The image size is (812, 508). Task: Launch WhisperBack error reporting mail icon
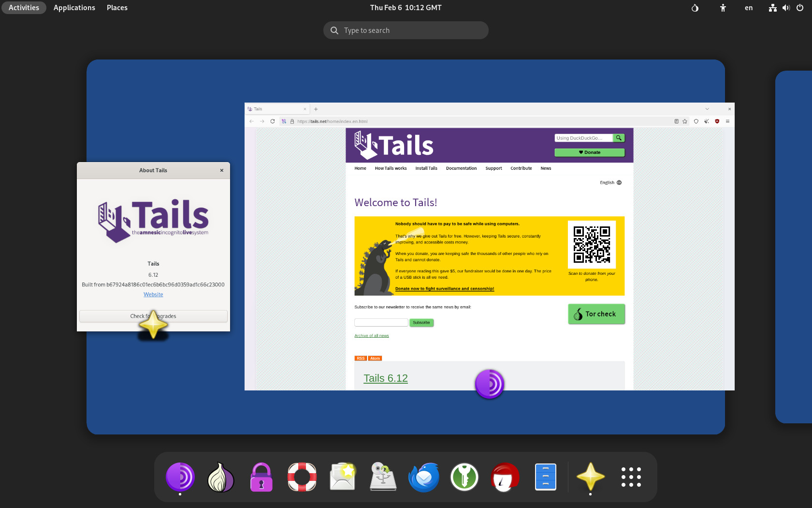[x=343, y=477]
